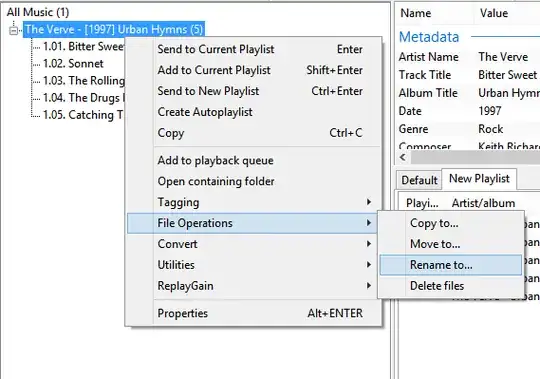
Task: Choose Send to New Playlist
Action: [x=254, y=91]
